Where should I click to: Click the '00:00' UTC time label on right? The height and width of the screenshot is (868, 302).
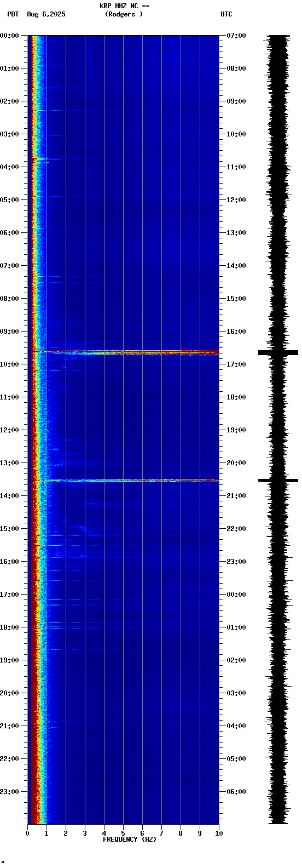[x=236, y=595]
